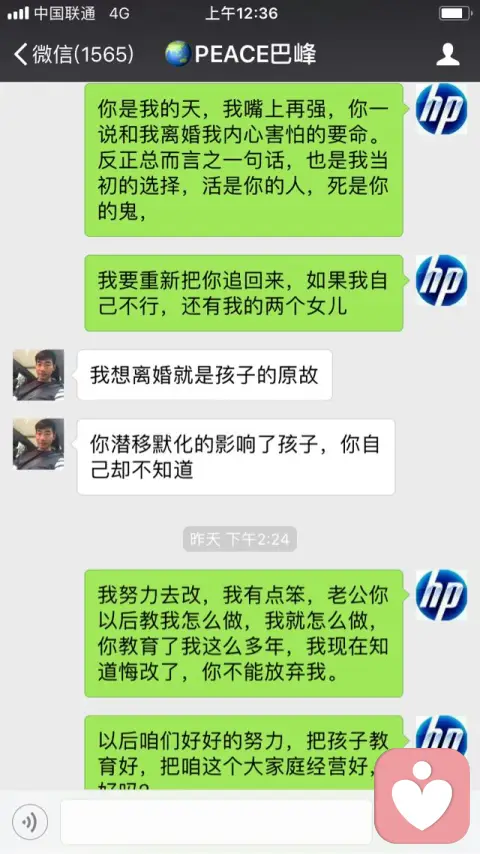The image size is (480, 854).
Task: Tap the green bubble 我努力去改，我有点笨
Action: (244, 633)
